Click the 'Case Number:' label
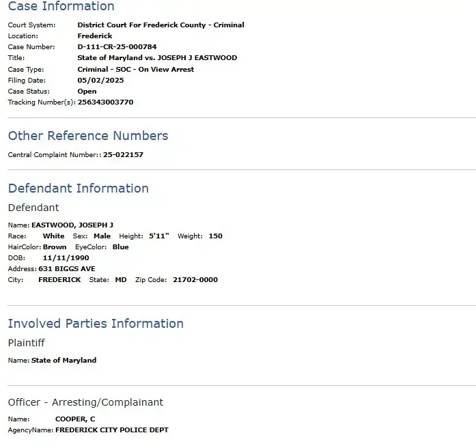476x448 pixels. pos(31,46)
